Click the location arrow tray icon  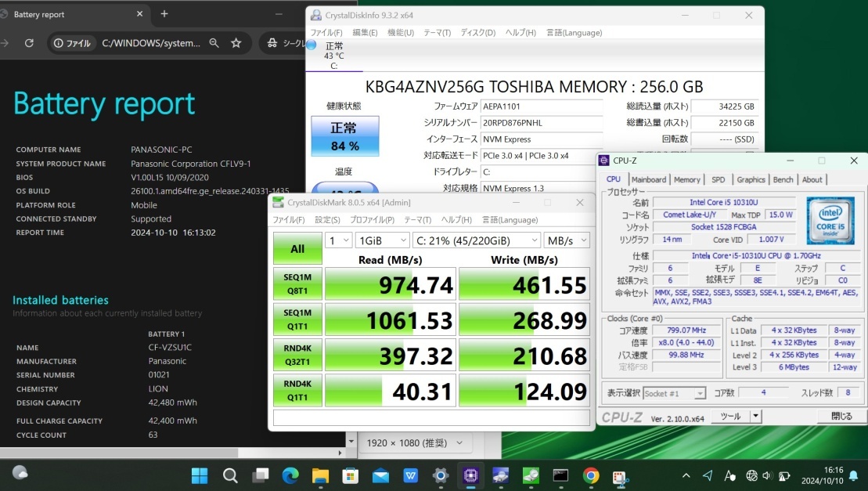tap(708, 475)
